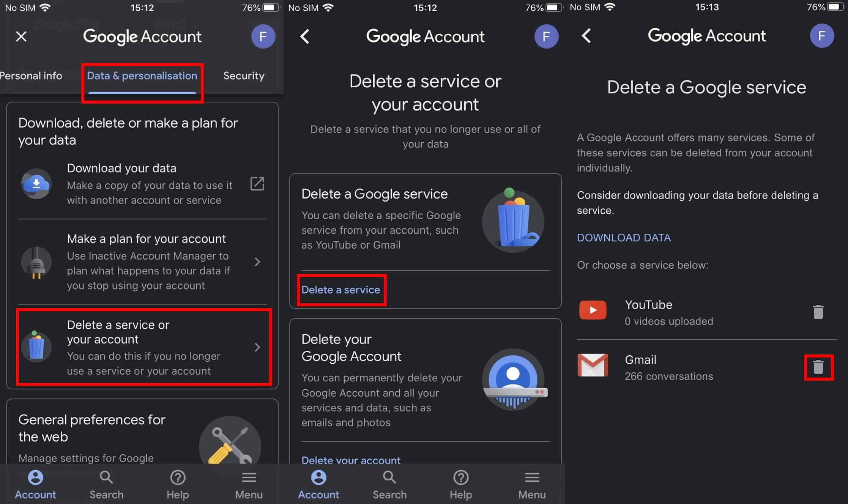Viewport: 848px width, 504px height.
Task: Click Delete a service or your account row title
Action: (x=118, y=332)
